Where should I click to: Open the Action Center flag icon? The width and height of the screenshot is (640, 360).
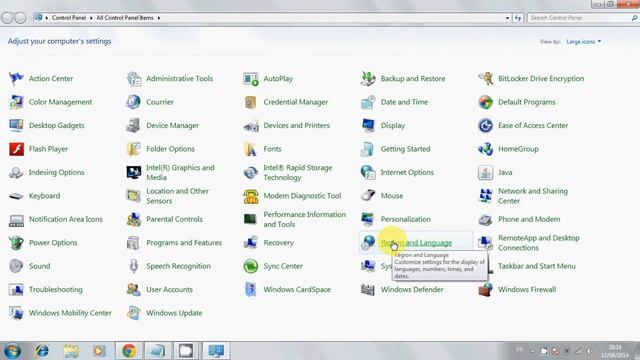(16, 78)
